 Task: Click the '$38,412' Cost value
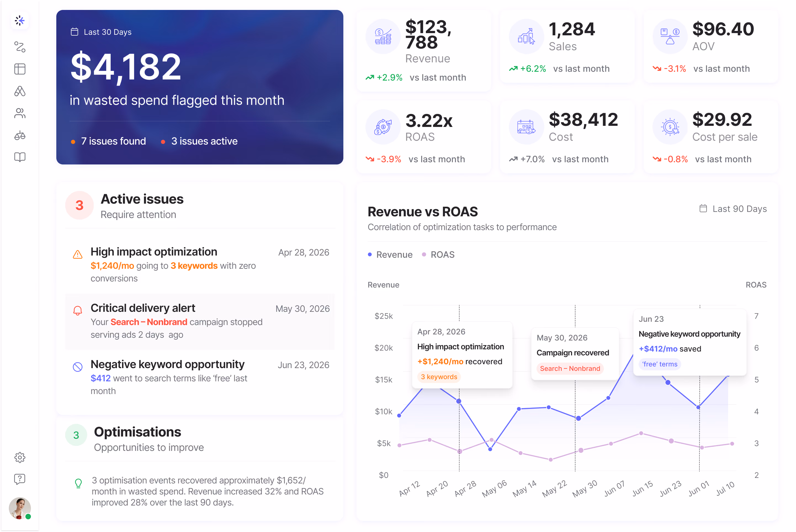[583, 120]
